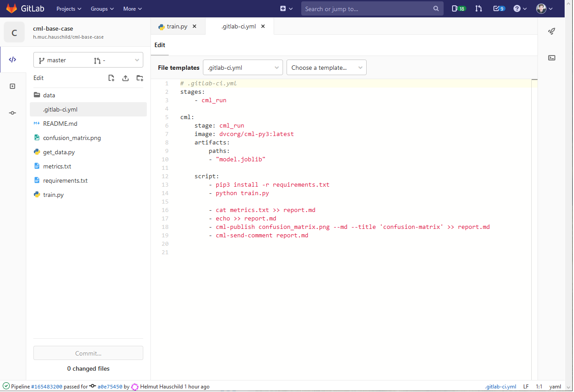This screenshot has height=392, width=574.
Task: Close the .gitlab-ci.yml tab
Action: click(x=263, y=27)
